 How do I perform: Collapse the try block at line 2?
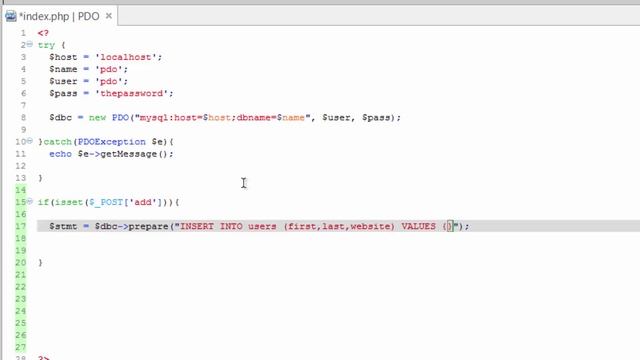[x=30, y=44]
